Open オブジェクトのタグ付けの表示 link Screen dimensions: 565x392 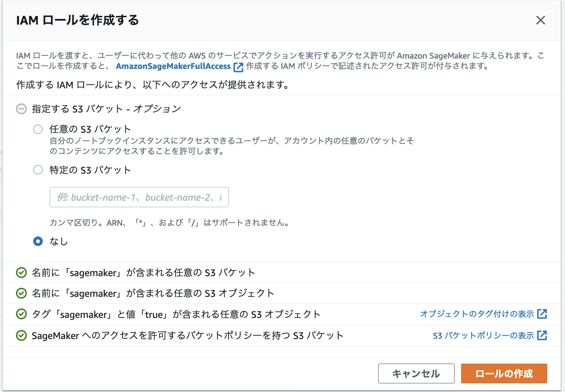point(477,314)
